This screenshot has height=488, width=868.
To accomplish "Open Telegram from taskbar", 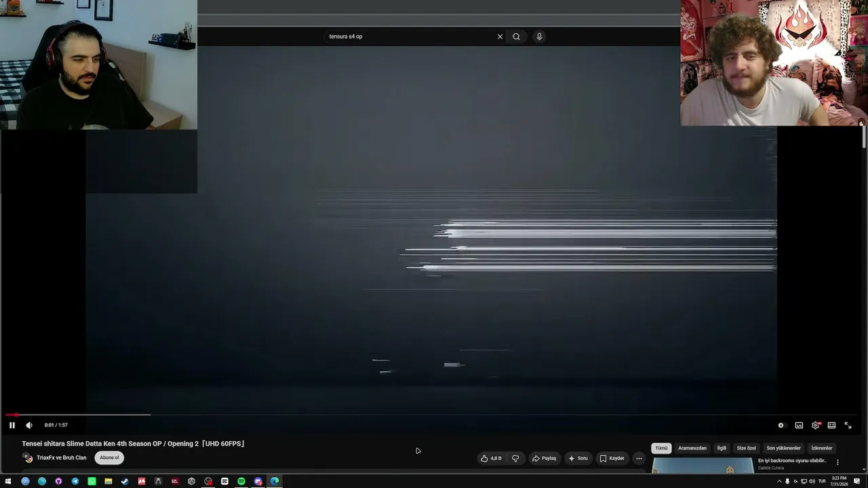I will 75,481.
